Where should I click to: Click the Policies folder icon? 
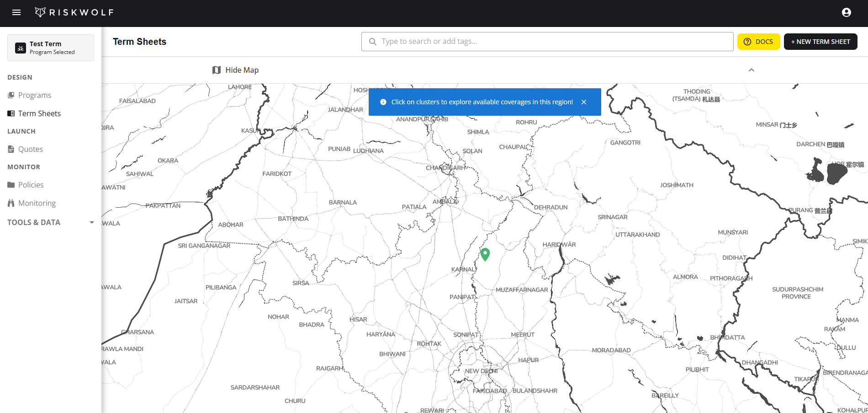(11, 184)
